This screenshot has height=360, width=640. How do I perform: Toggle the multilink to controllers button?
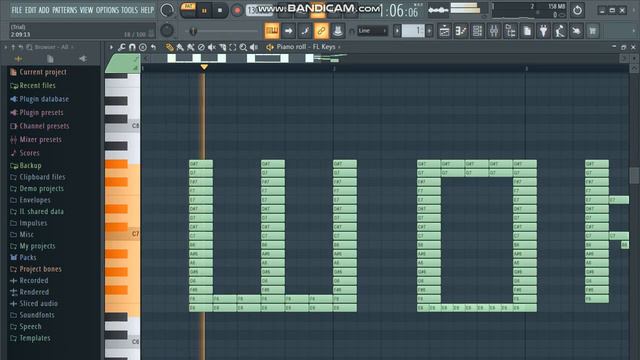[x=321, y=31]
